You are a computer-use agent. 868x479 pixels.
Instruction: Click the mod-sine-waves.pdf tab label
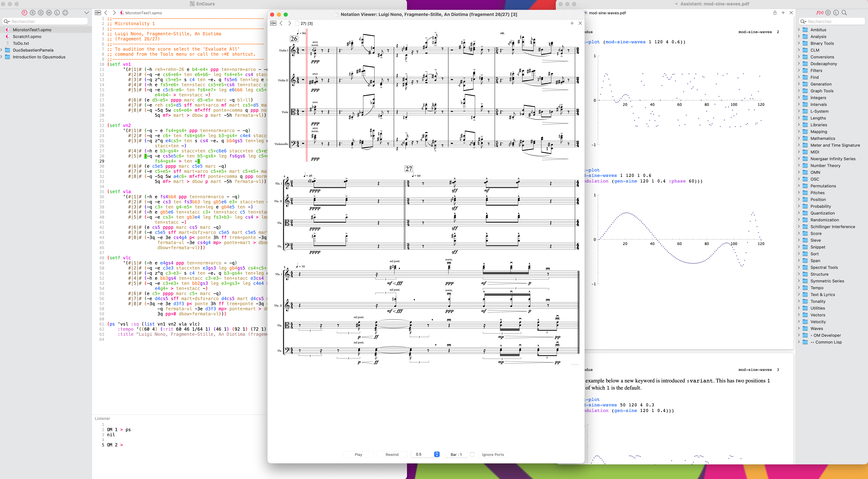(607, 13)
